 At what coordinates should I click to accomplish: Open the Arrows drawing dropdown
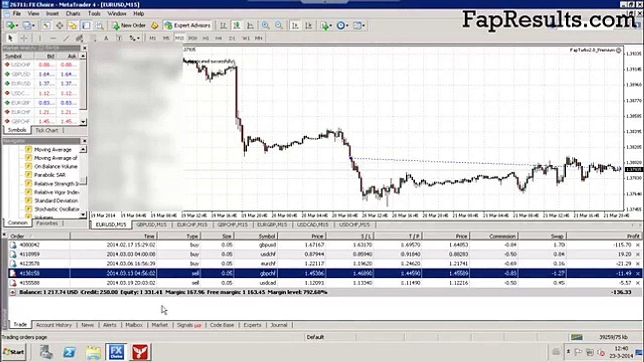click(134, 38)
